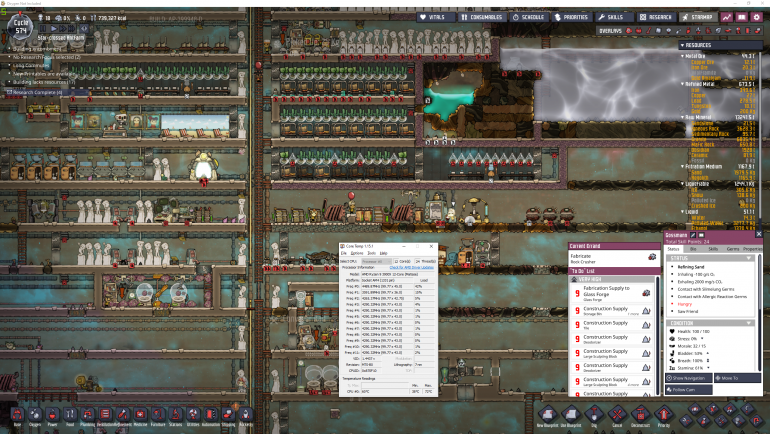Open the Research screen
Screen dimensions: 770x434
(x=656, y=17)
